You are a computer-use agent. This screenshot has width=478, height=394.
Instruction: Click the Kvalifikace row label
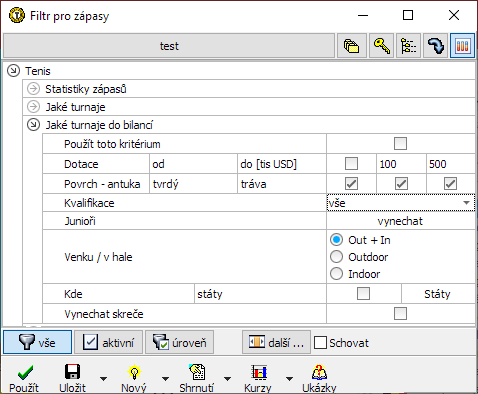pos(89,203)
